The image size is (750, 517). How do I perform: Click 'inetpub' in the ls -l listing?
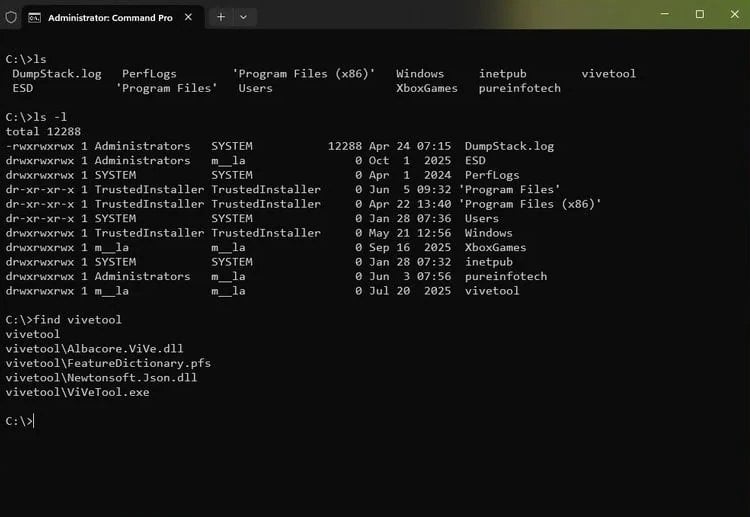point(489,262)
